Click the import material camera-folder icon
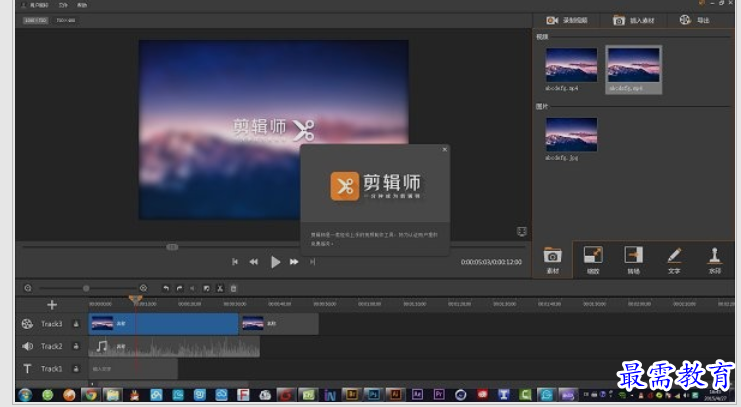Screen dimensions: 741x407 619,20
